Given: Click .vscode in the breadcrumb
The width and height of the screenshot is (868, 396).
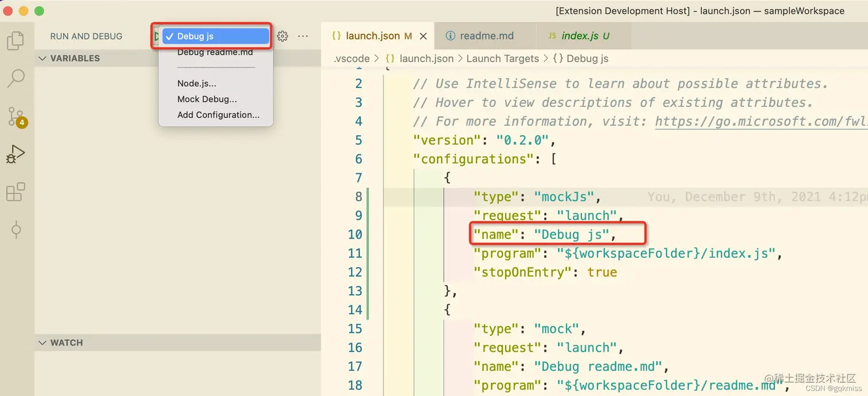Looking at the screenshot, I should (352, 59).
